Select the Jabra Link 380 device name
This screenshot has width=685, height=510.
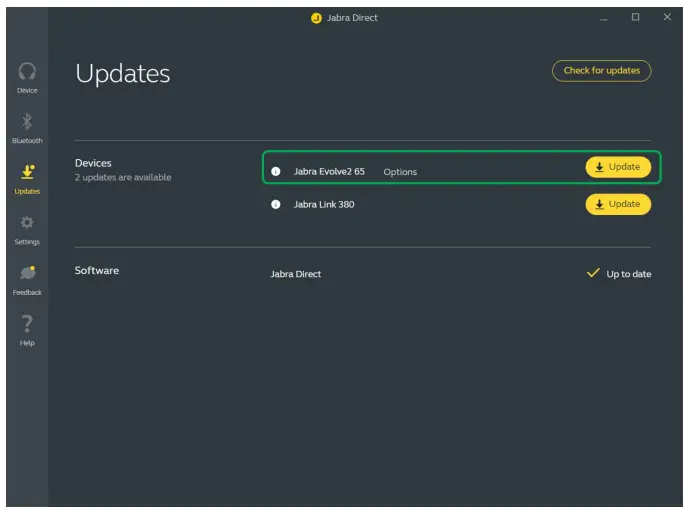[x=324, y=204]
